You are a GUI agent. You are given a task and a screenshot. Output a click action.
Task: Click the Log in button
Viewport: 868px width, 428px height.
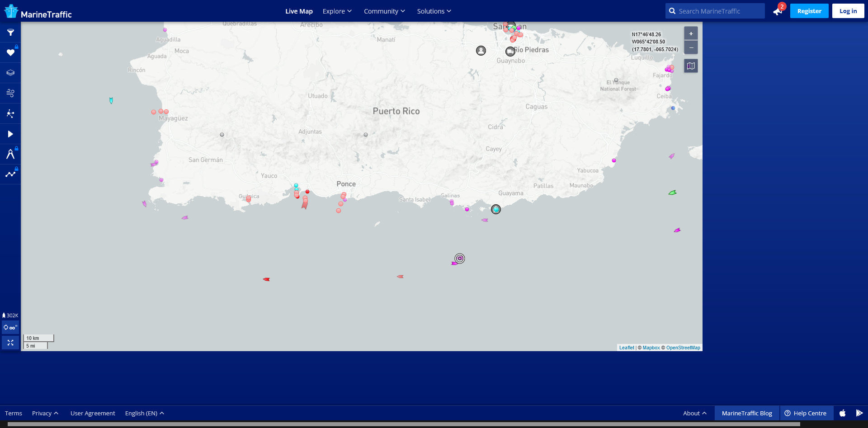tap(848, 11)
